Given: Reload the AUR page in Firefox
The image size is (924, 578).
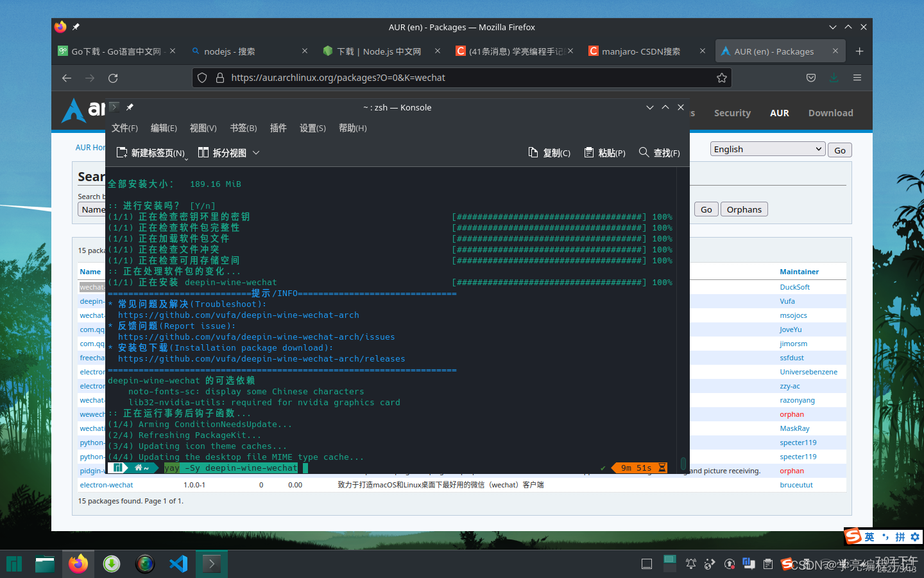Looking at the screenshot, I should coord(113,78).
